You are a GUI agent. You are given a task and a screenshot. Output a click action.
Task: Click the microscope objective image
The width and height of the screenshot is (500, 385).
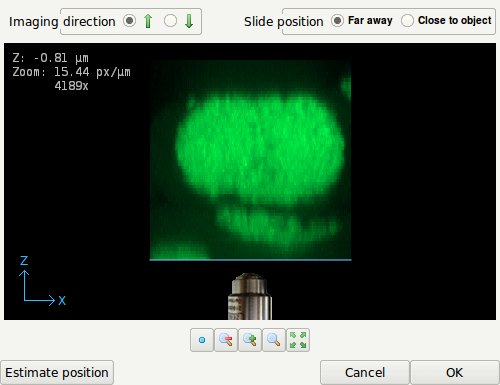coord(250,296)
